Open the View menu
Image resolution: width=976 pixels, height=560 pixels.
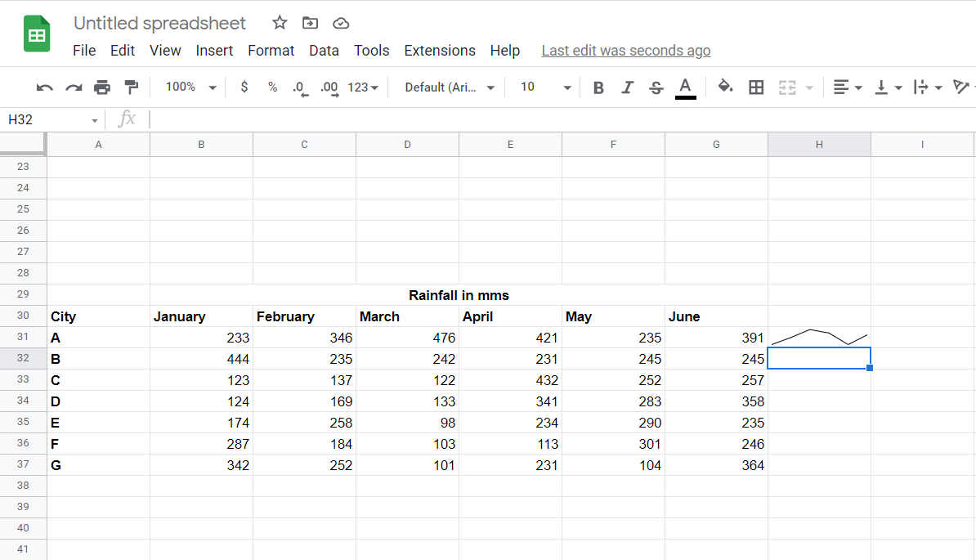tap(165, 51)
